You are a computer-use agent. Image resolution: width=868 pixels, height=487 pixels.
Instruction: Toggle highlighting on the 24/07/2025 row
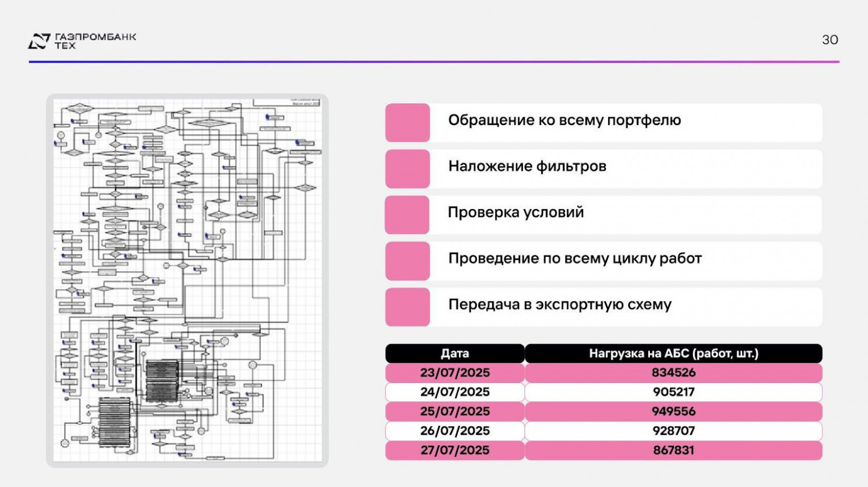point(453,392)
